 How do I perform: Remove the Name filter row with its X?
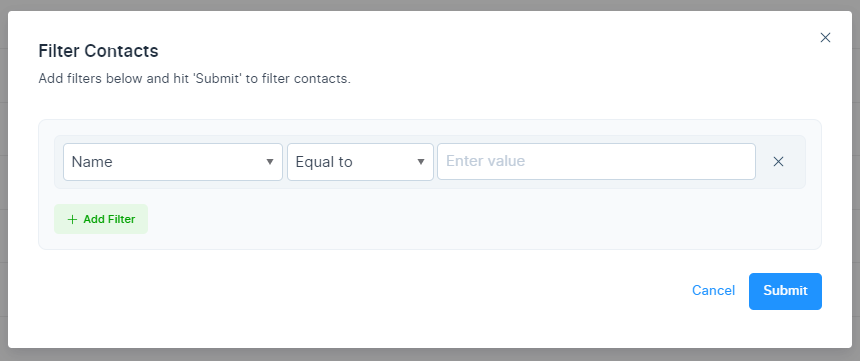[778, 161]
